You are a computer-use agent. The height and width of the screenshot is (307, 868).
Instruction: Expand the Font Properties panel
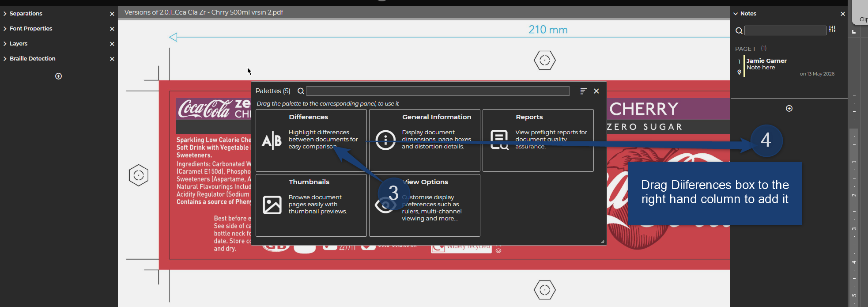5,29
